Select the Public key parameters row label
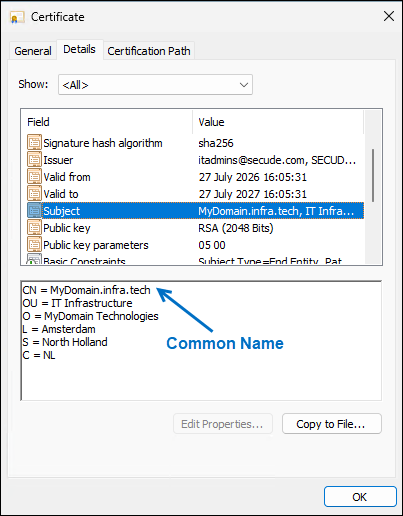 (x=96, y=245)
